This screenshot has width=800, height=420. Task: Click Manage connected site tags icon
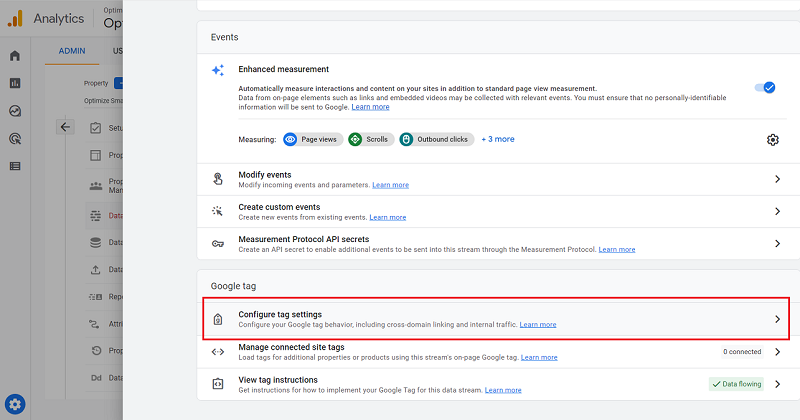(218, 352)
